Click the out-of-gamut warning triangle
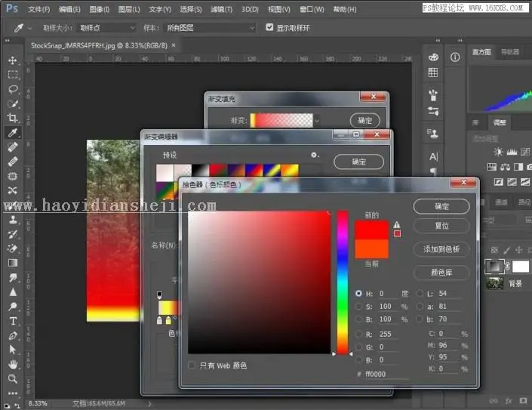The image size is (532, 410). pos(397,224)
